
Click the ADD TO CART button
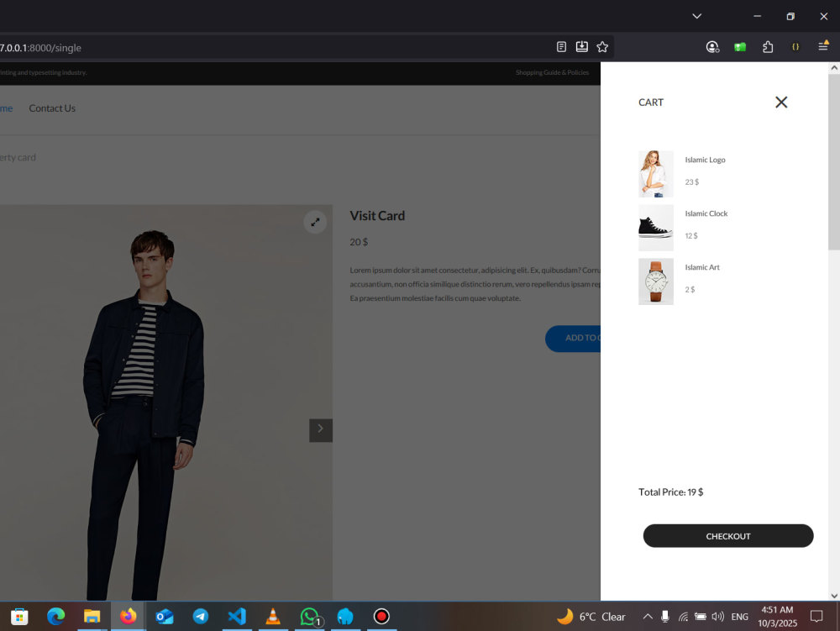(573, 338)
